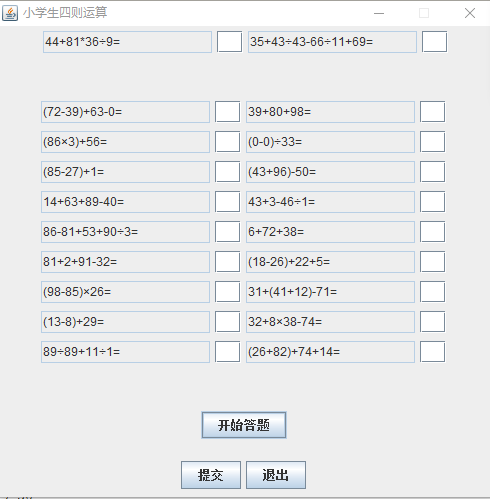Click answer box beside (85-27)+1=
This screenshot has height=499, width=490.
pos(227,172)
